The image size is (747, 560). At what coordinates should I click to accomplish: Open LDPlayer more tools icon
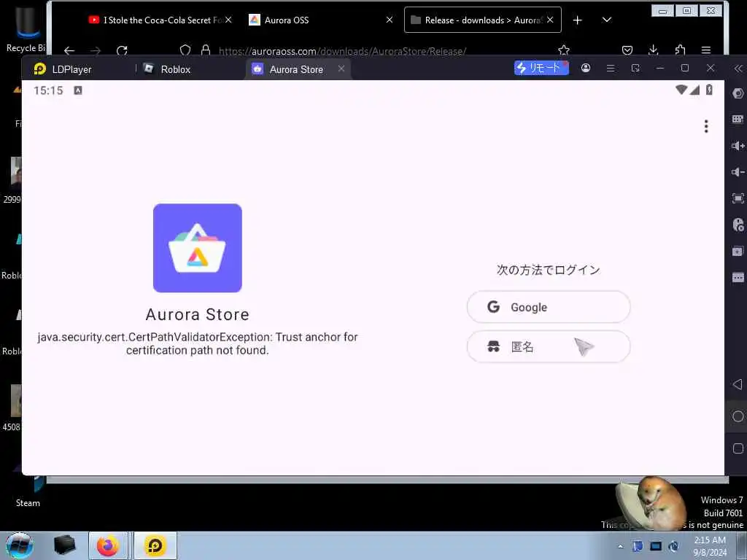(x=738, y=277)
